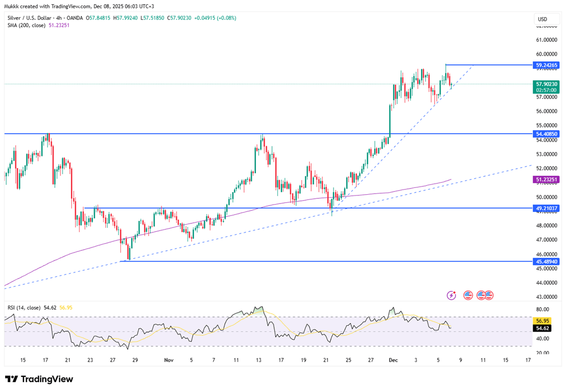
Task: Select the 54.40850 price level label
Action: pos(547,134)
